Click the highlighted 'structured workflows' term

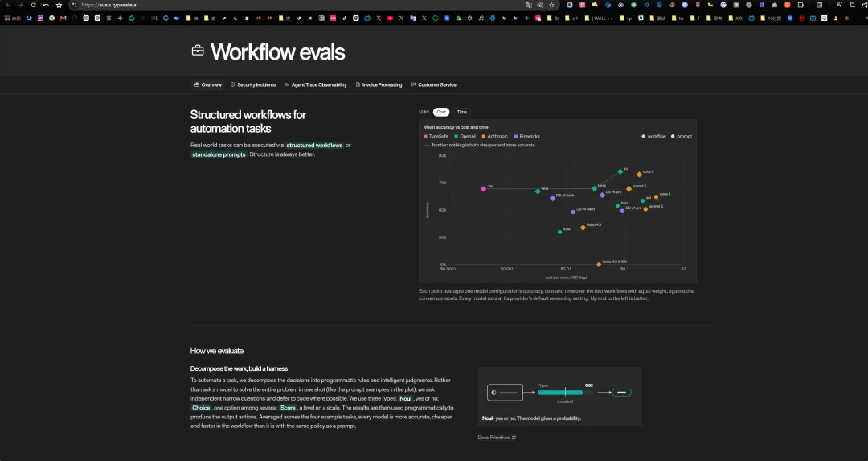314,145
